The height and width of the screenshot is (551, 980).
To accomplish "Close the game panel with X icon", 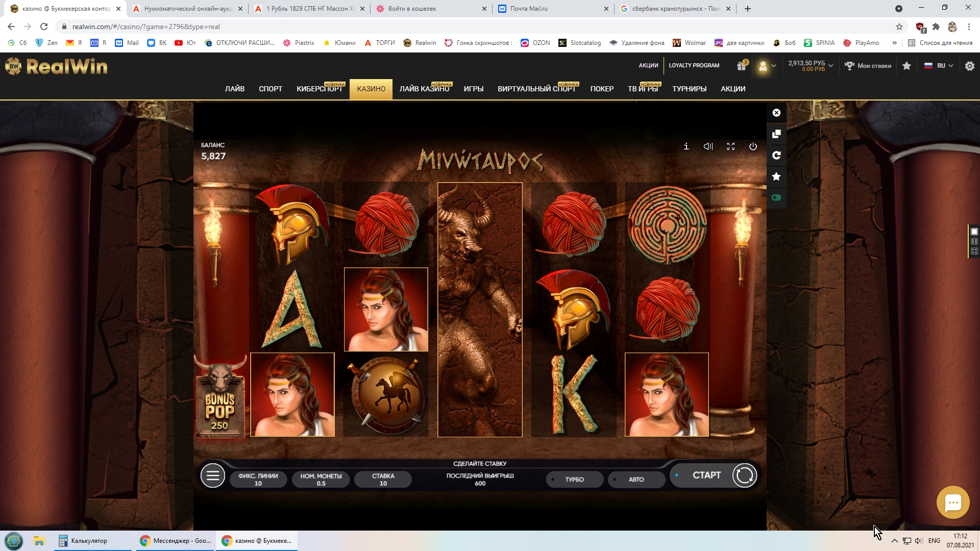I will (x=776, y=113).
